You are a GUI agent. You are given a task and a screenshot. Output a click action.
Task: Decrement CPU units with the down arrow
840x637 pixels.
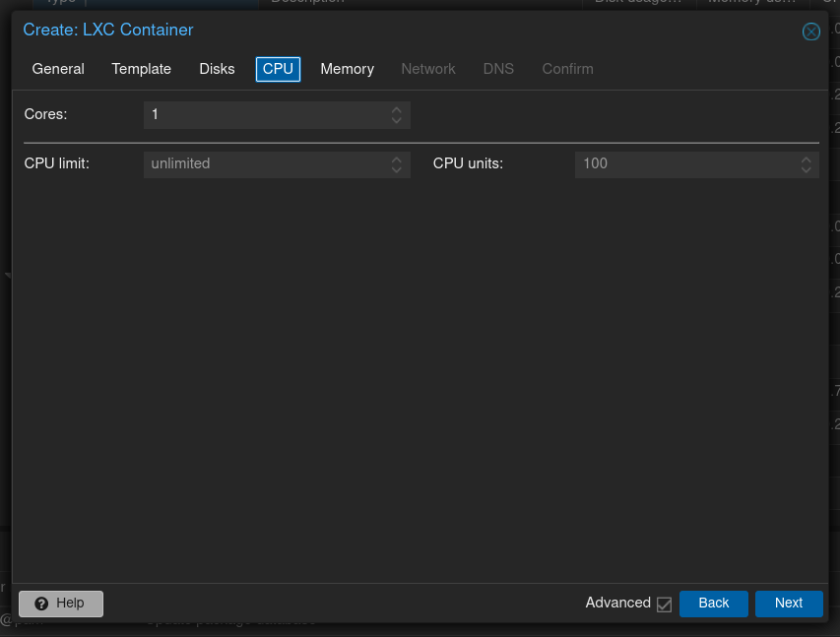click(x=806, y=168)
